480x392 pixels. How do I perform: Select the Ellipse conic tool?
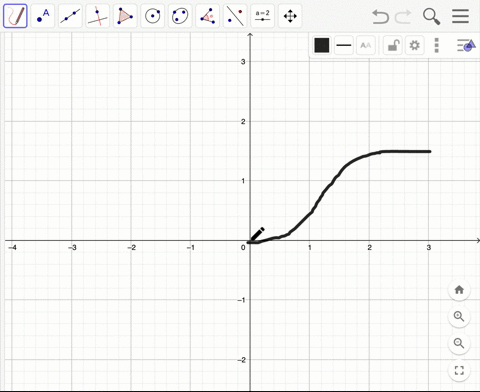click(x=180, y=16)
